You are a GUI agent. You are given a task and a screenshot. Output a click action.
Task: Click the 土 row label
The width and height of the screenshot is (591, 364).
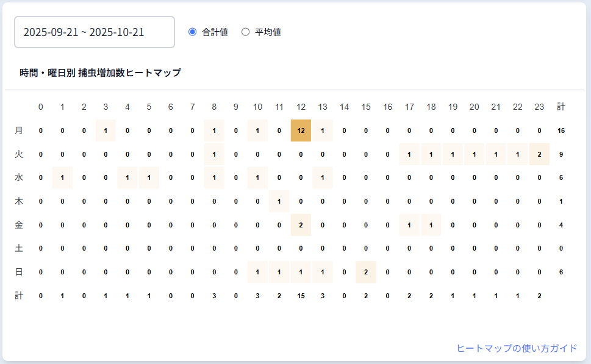pyautogui.click(x=19, y=248)
